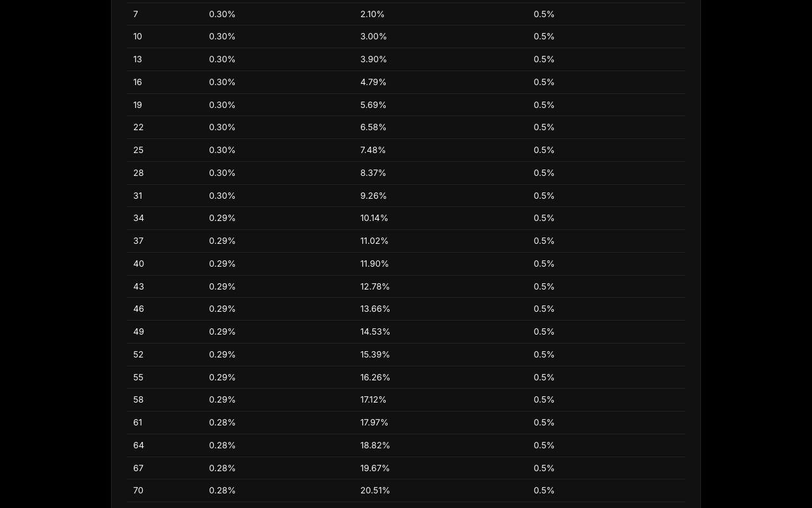Select the 0.5% cell in row 49
812x508 pixels.
tap(544, 332)
